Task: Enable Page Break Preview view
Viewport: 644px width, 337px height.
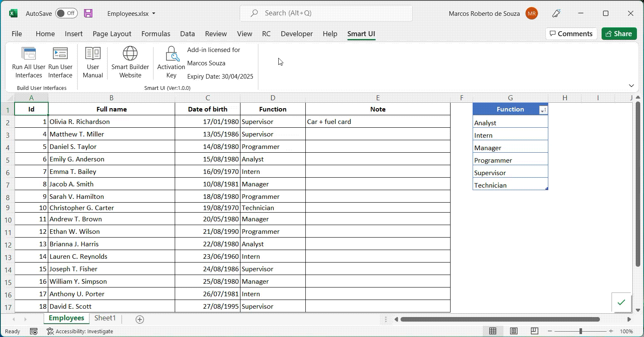Action: point(534,331)
